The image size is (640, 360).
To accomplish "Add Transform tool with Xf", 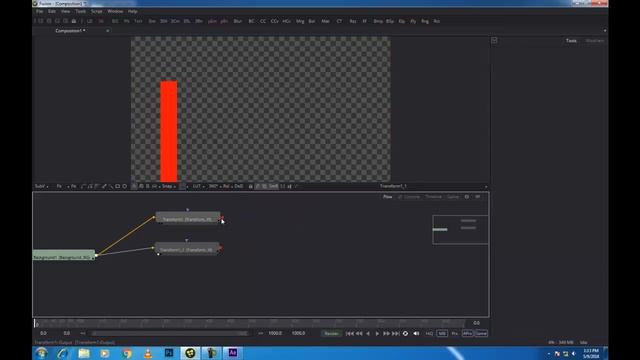I will [364, 21].
